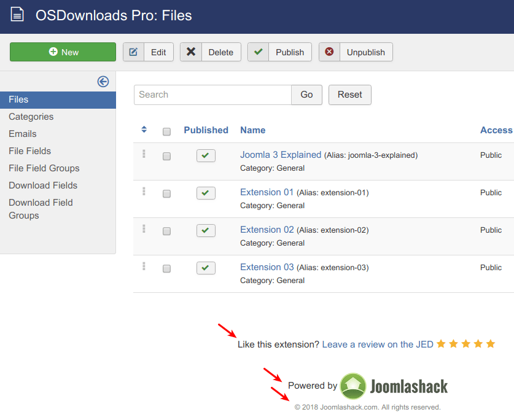
Task: Click 'Leave a review on the JED' link
Action: 378,344
